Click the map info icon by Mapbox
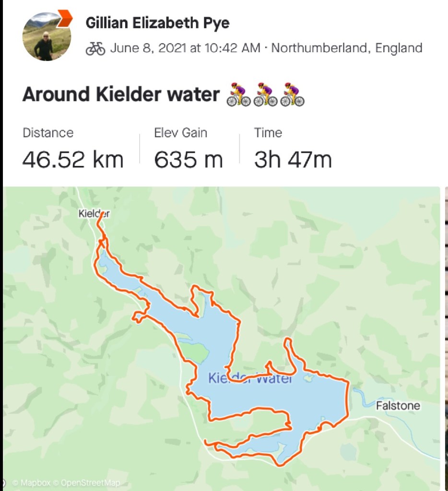This screenshot has height=491, width=448. coord(4,482)
